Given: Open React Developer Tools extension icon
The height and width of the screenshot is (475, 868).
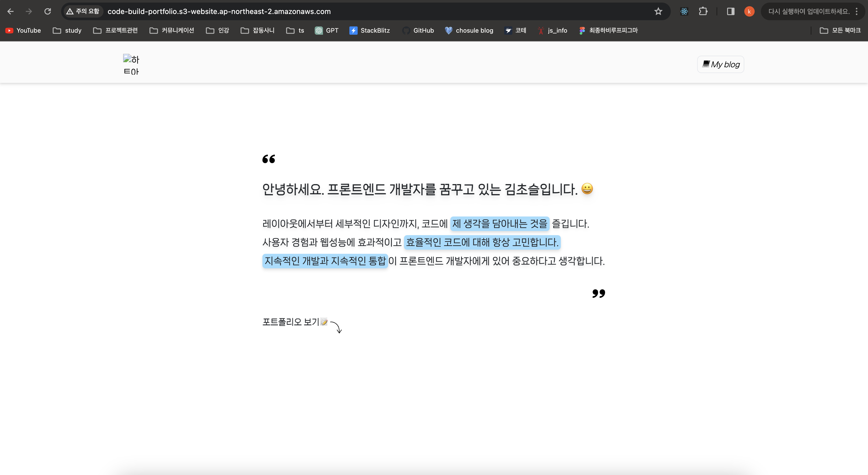Looking at the screenshot, I should pyautogui.click(x=684, y=11).
